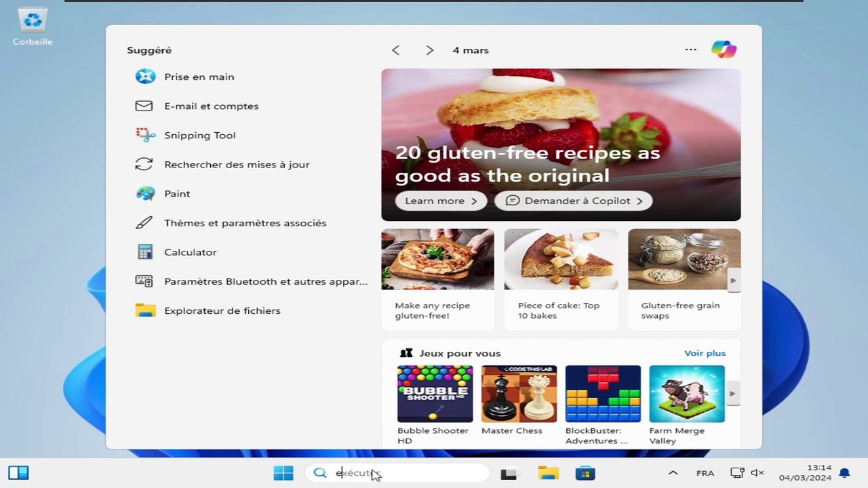Click the 4 mars date label

click(471, 50)
